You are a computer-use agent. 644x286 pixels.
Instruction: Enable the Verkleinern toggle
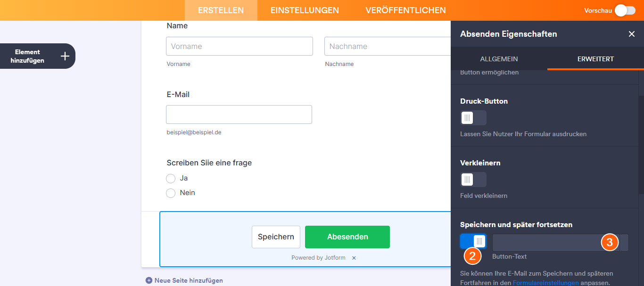tap(473, 180)
